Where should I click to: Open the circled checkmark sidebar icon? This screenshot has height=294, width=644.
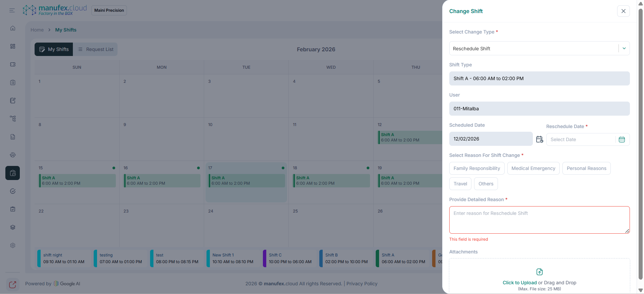click(x=13, y=191)
